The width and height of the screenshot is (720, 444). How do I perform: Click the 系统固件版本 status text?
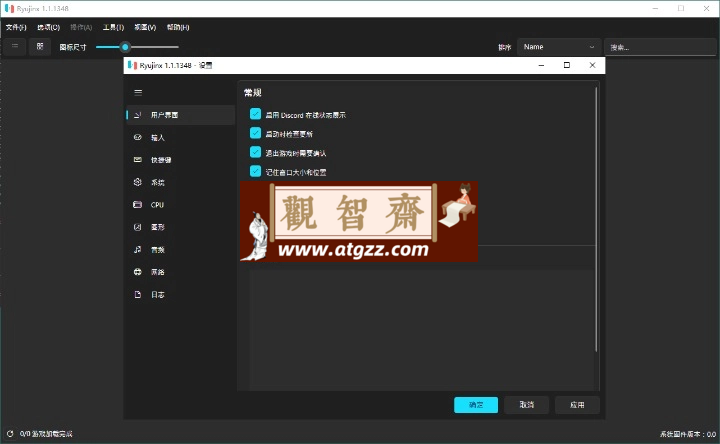(x=688, y=434)
